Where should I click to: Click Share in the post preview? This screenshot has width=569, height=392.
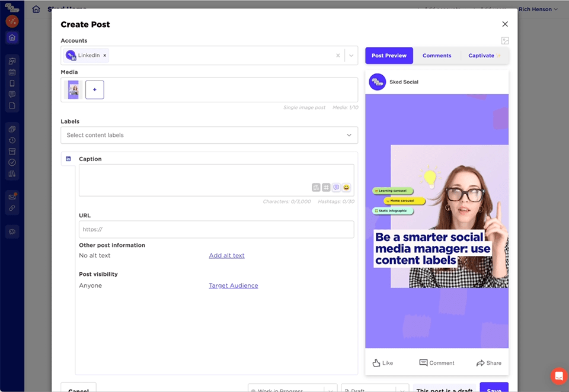point(489,363)
